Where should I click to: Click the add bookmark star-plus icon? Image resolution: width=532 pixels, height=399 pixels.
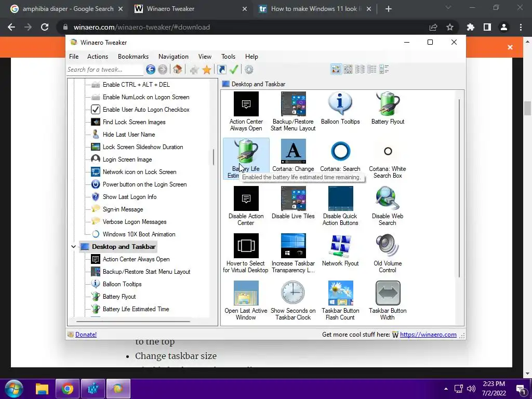(194, 70)
